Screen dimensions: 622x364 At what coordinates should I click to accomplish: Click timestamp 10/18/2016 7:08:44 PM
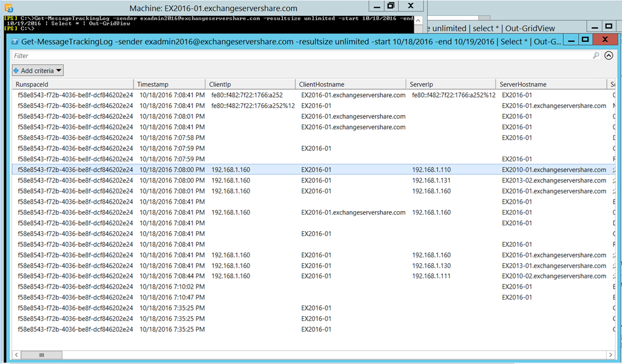(172, 276)
